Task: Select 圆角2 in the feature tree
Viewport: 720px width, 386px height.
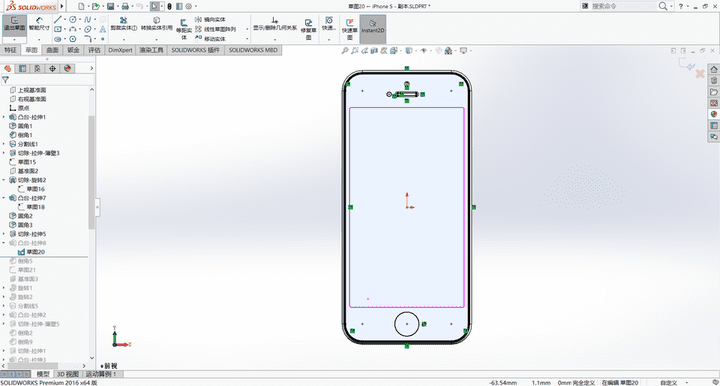Action: tap(21, 216)
